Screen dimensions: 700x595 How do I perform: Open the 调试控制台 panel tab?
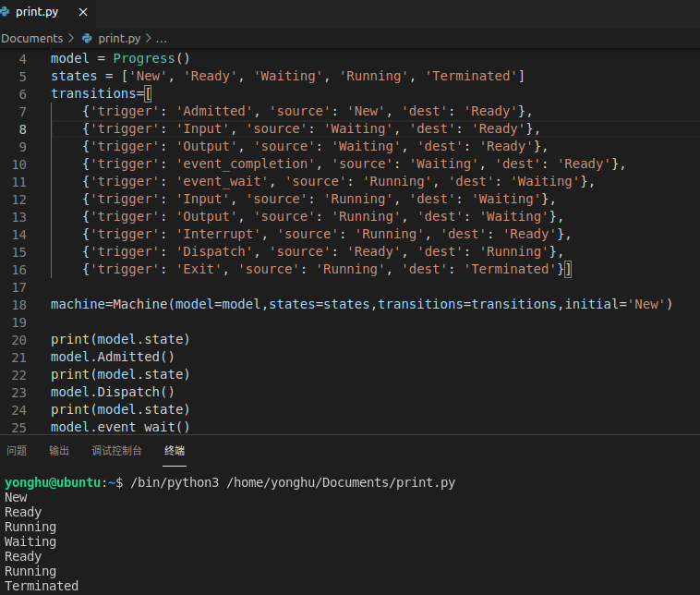(x=116, y=451)
